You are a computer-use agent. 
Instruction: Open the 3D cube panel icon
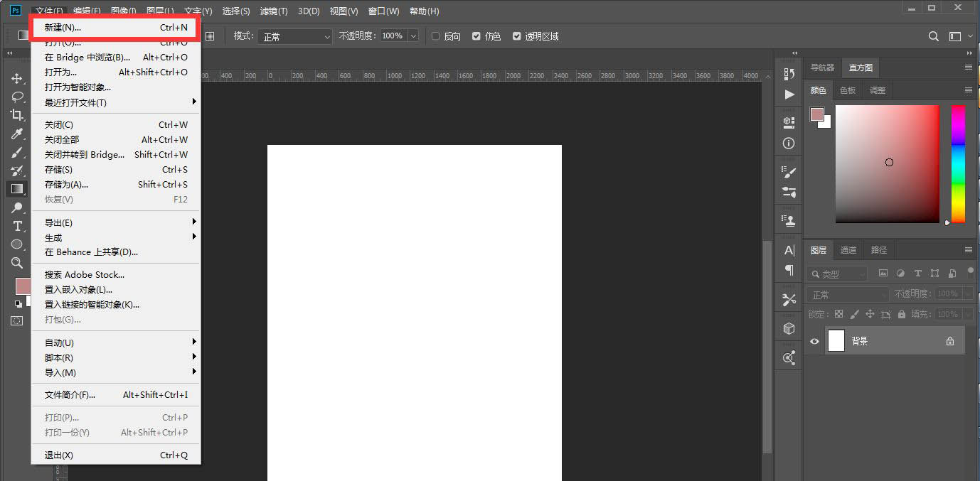click(789, 328)
